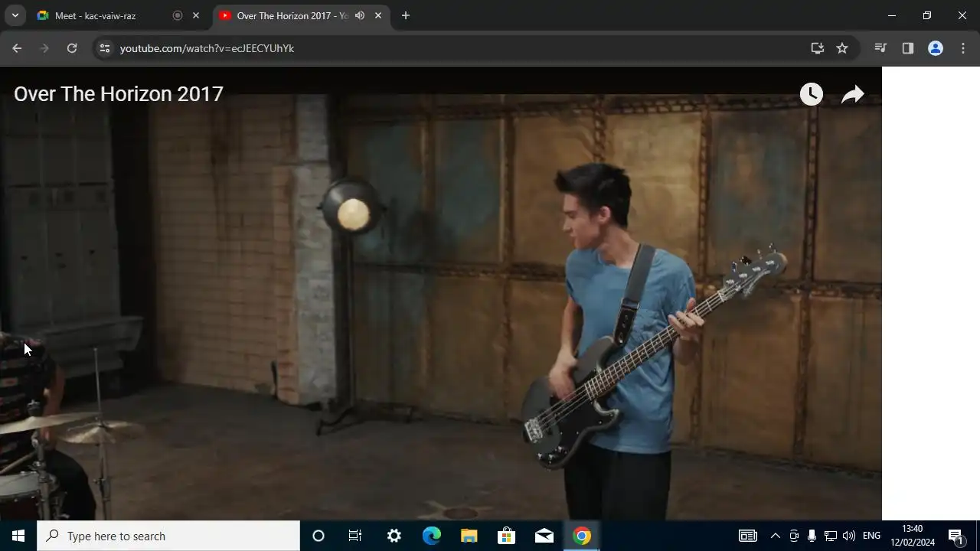Reload the YouTube page
The image size is (980, 551).
point(72,48)
